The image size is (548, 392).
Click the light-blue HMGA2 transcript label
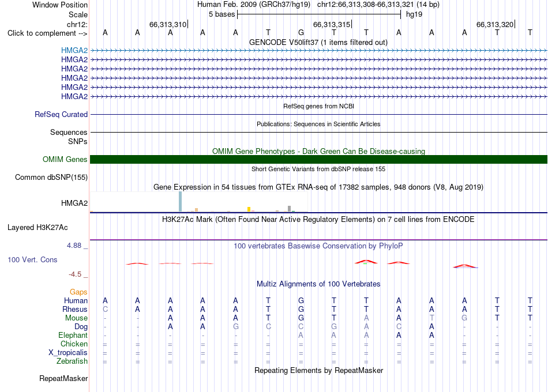[x=74, y=51]
